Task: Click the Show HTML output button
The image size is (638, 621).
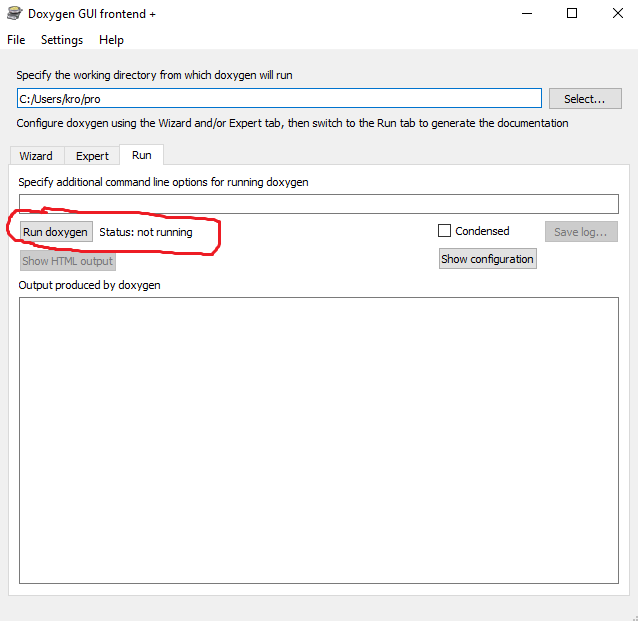Action: coord(68,261)
